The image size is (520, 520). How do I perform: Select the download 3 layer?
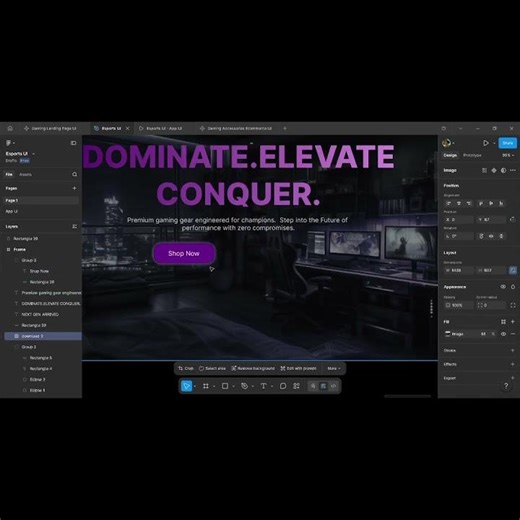pyautogui.click(x=43, y=336)
